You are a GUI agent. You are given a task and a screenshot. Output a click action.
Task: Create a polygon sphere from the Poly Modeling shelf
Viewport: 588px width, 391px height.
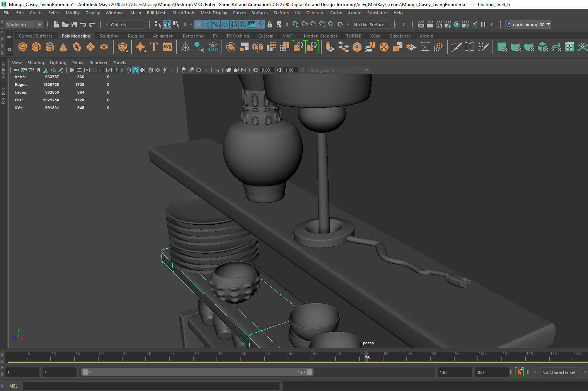(x=22, y=47)
